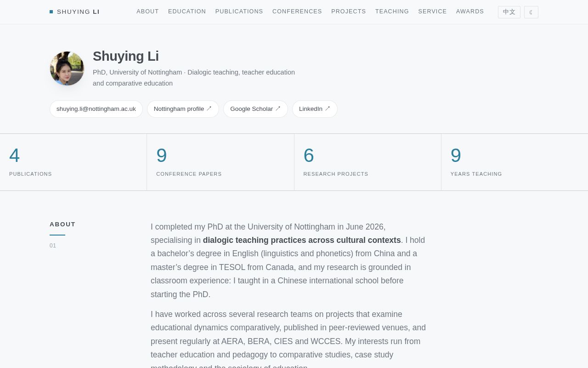Open the Nottingham profile link

[x=183, y=109]
